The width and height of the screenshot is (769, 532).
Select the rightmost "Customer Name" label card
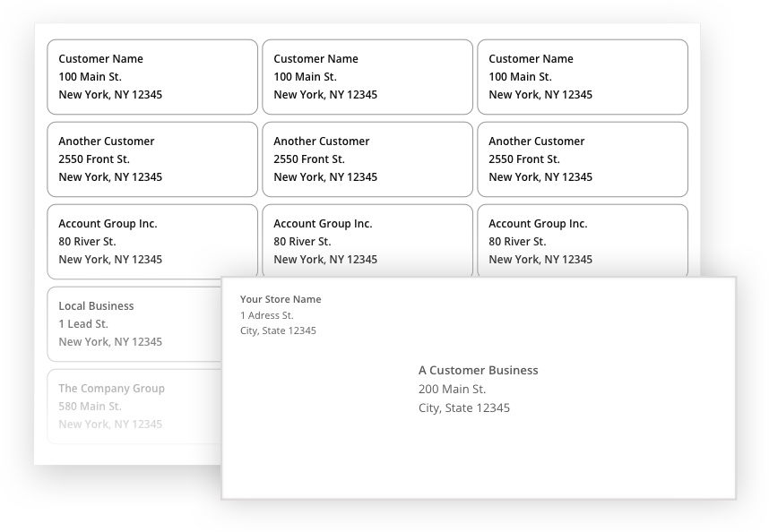[583, 77]
